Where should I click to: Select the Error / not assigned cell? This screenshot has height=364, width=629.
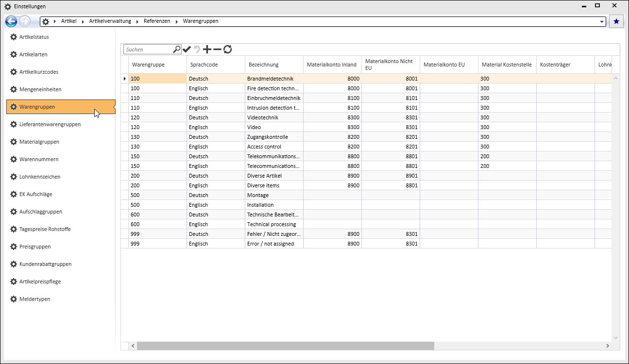tap(274, 244)
